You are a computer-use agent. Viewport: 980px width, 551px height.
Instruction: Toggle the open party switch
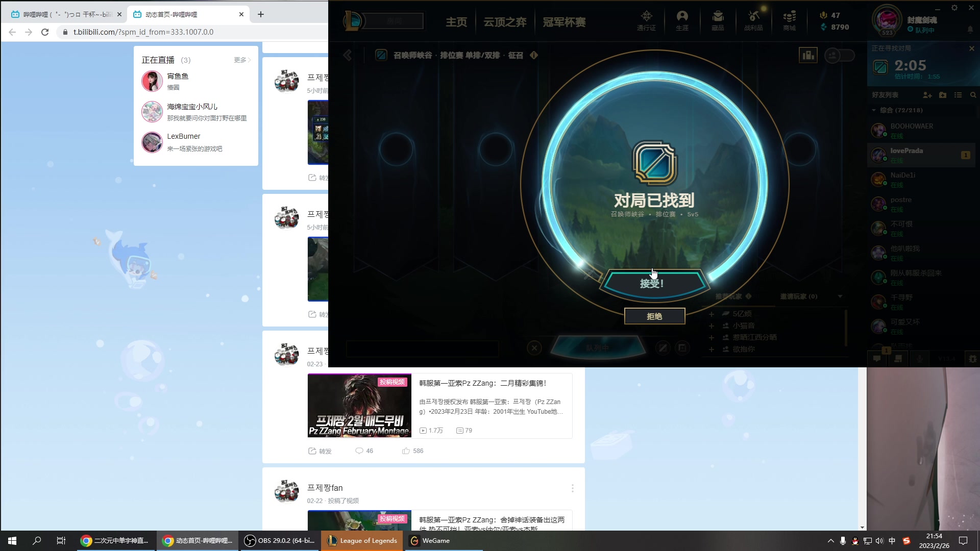tap(839, 55)
